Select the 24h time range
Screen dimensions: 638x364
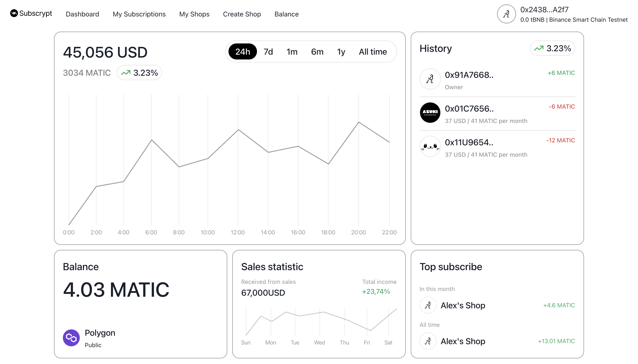click(x=242, y=52)
